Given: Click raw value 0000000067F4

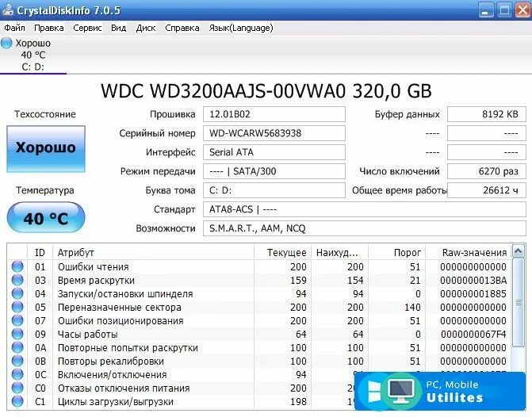Looking at the screenshot, I should tap(473, 335).
